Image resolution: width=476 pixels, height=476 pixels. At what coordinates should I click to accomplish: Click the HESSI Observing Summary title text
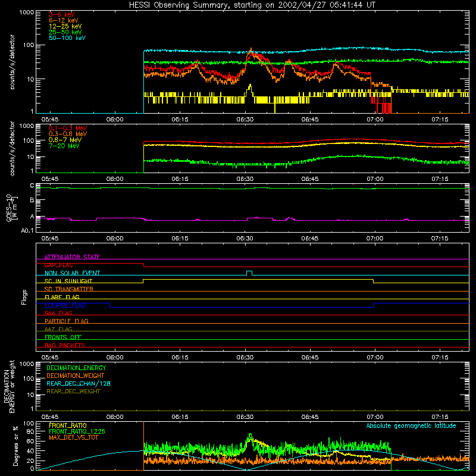(252, 5)
